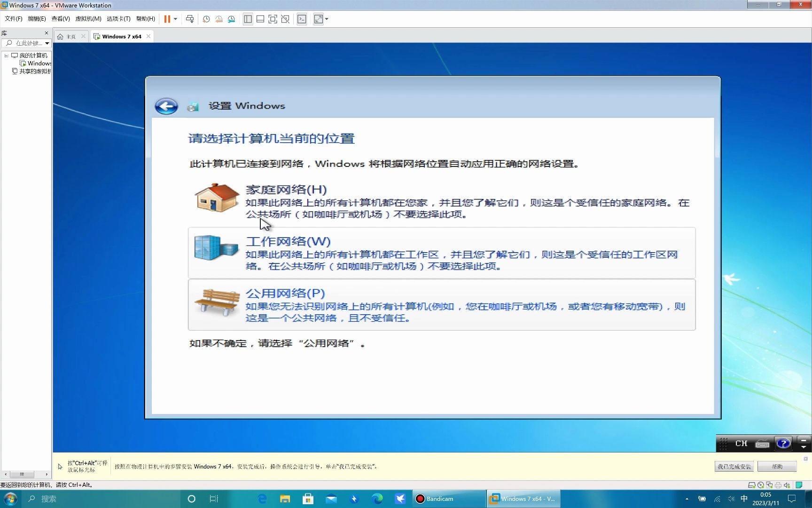Click the green message log icon
812x508 pixels.
(799, 485)
